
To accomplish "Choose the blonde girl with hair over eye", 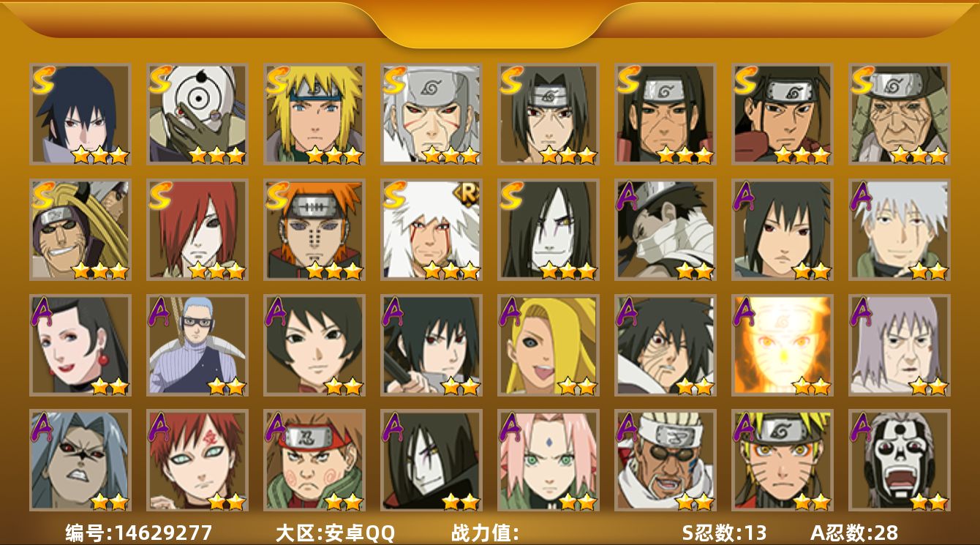I will click(x=549, y=345).
